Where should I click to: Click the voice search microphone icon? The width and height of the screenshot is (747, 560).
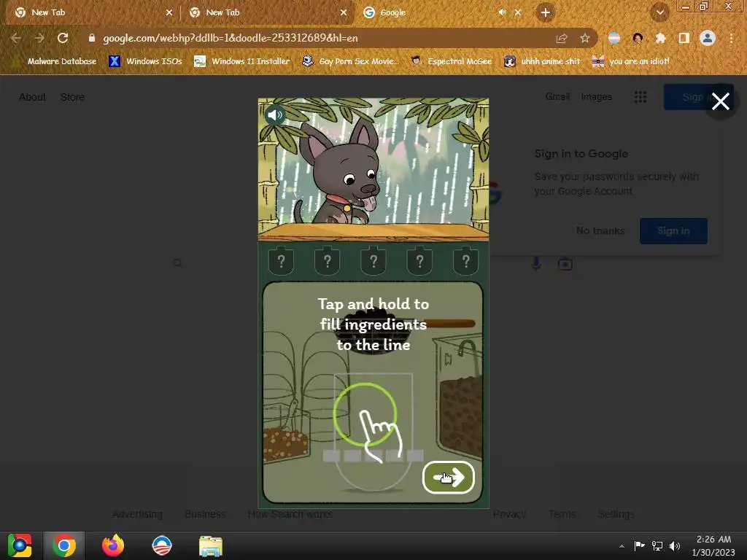536,263
